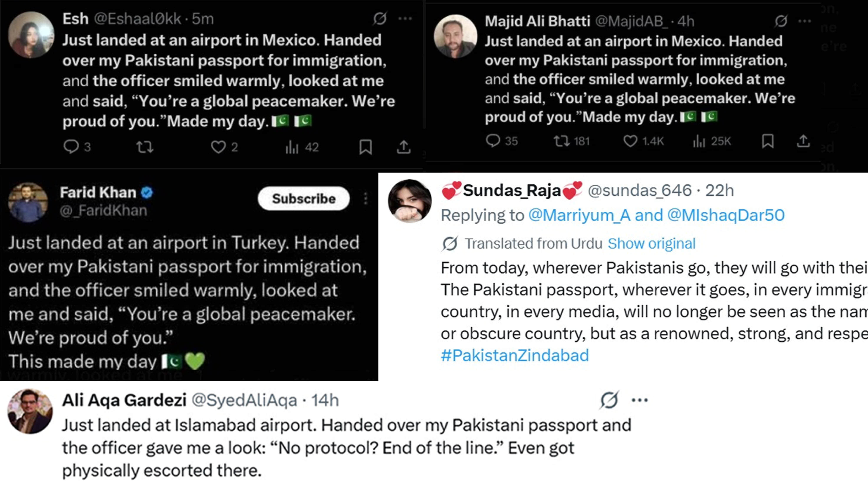The width and height of the screenshot is (868, 488).
Task: Like Majid Ali Bhatti's tweet with 1.4K likes
Action: 630,141
